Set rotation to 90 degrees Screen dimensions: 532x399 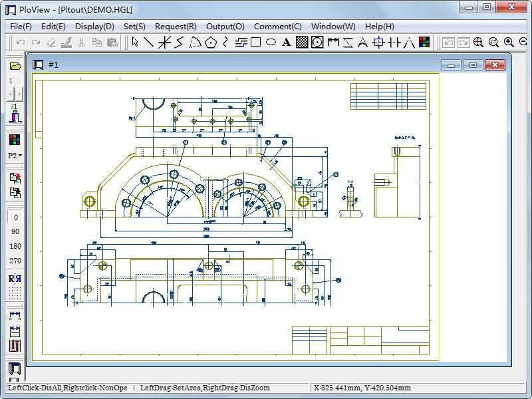coord(15,232)
